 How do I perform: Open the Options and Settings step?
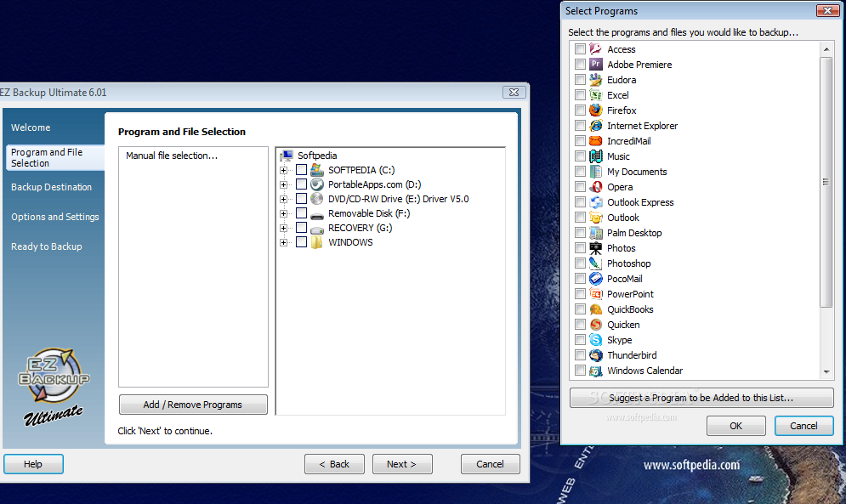coord(55,217)
